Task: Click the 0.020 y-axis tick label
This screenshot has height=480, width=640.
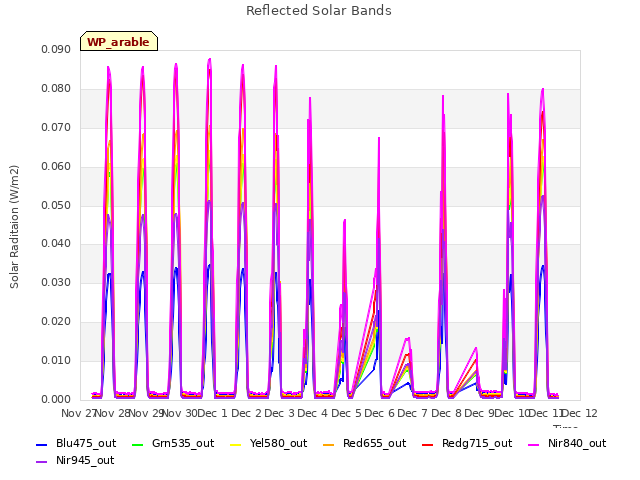Action: tap(56, 322)
